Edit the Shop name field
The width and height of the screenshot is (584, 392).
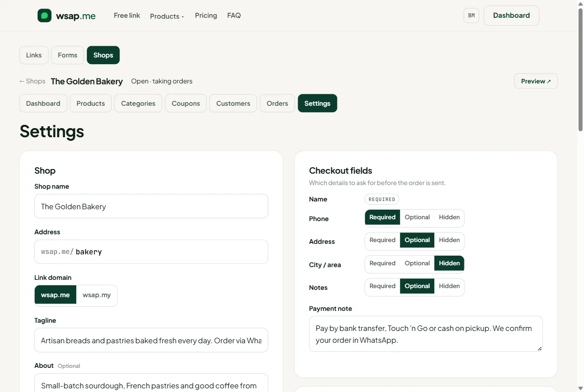point(151,206)
